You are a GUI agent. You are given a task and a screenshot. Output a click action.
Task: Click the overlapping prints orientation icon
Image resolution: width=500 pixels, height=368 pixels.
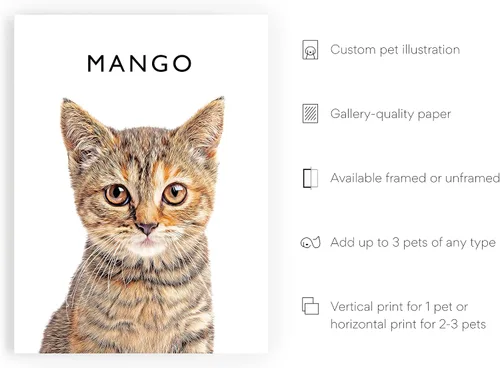click(310, 306)
